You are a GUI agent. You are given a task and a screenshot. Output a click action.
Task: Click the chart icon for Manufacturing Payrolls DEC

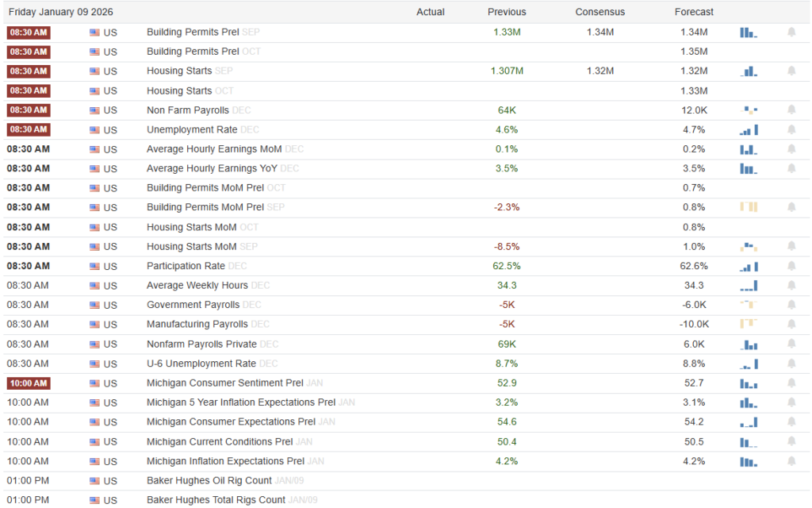(749, 324)
